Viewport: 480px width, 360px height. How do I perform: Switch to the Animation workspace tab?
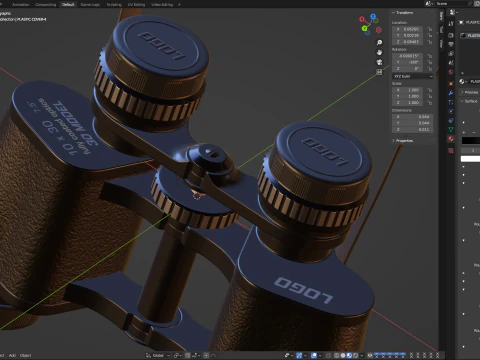tap(20, 5)
